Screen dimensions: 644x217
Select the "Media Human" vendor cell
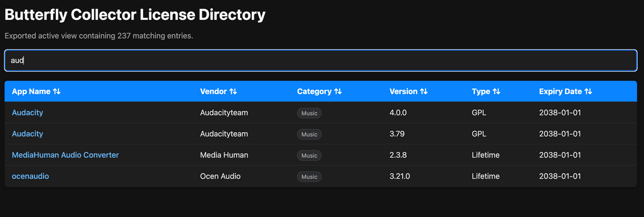pos(224,155)
